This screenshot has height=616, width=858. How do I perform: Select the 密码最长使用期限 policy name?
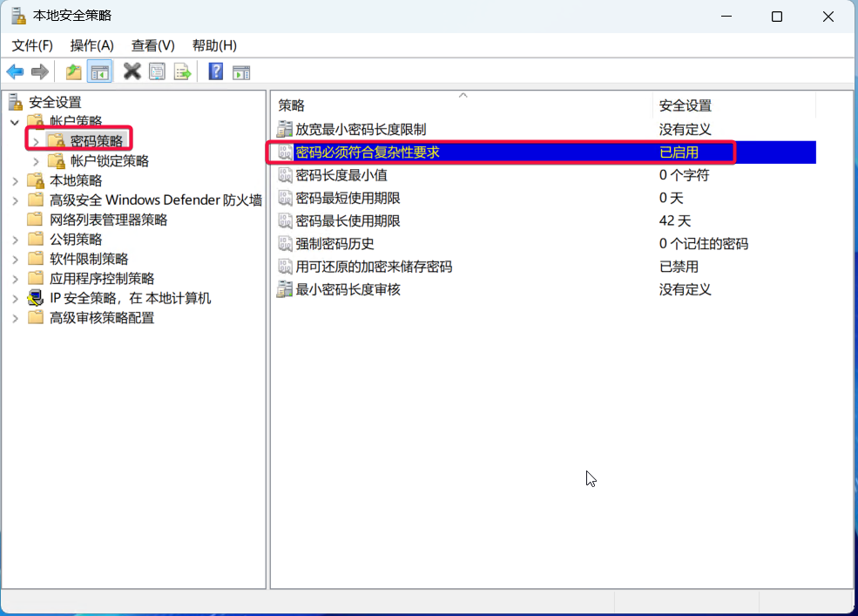(x=348, y=220)
